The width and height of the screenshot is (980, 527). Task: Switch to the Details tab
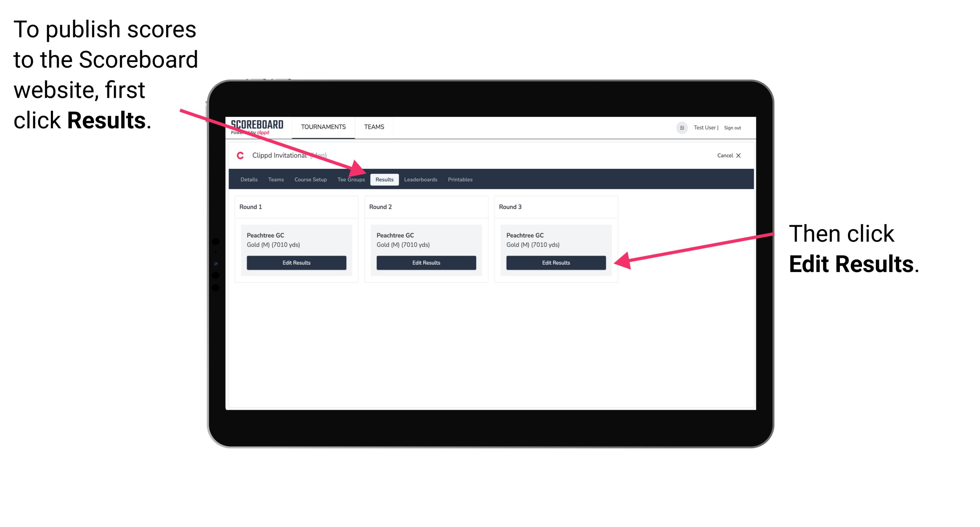(250, 180)
